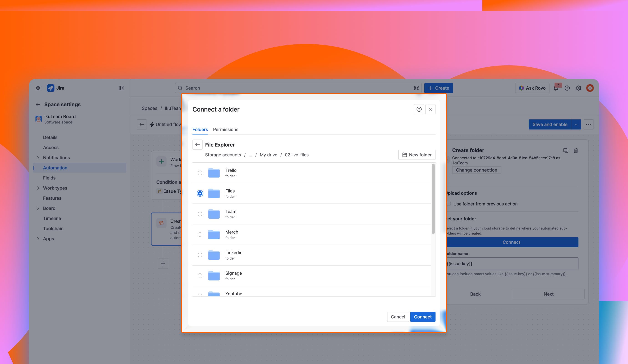
Task: Expand the Apps section
Action: [x=38, y=239]
